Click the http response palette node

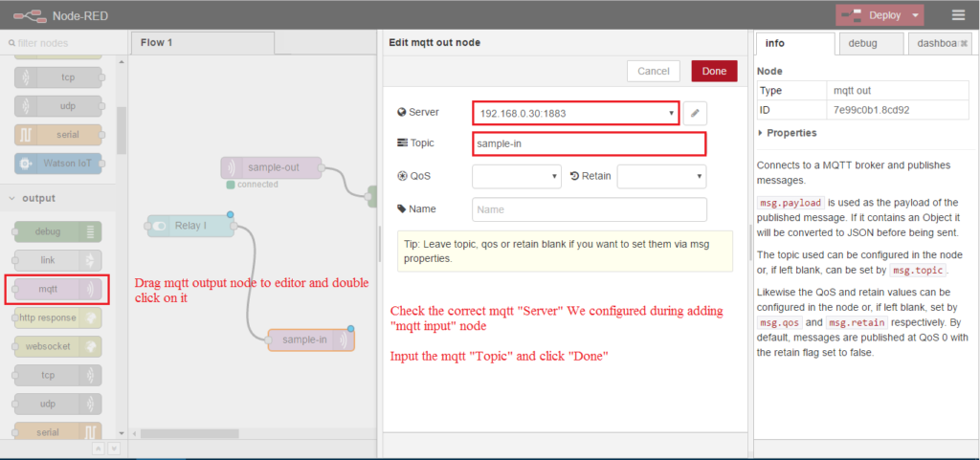(57, 318)
